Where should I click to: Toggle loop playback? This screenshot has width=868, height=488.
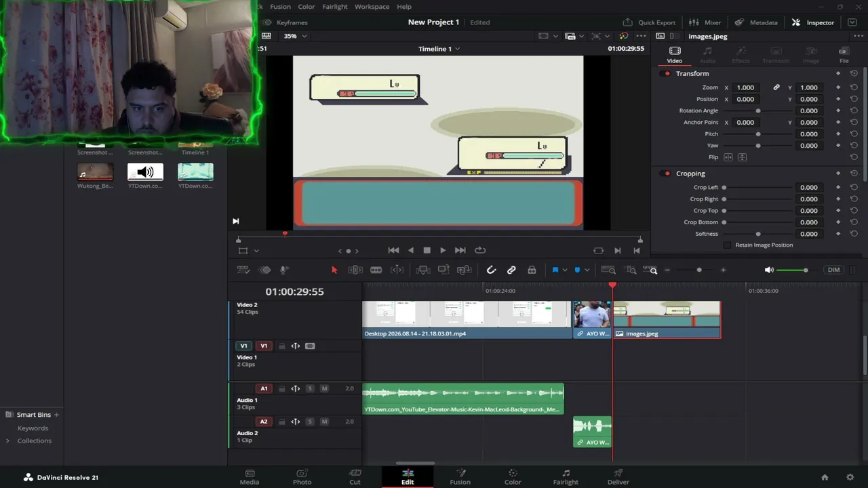480,250
